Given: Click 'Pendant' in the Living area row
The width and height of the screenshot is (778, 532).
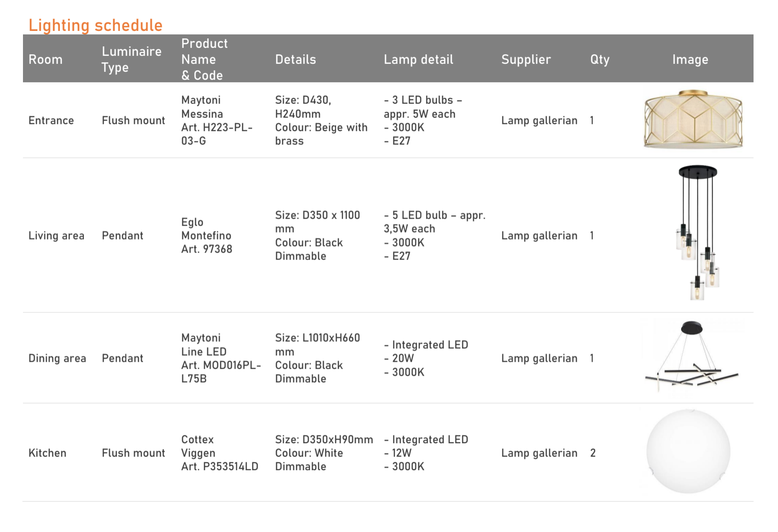Looking at the screenshot, I should click(x=122, y=236).
